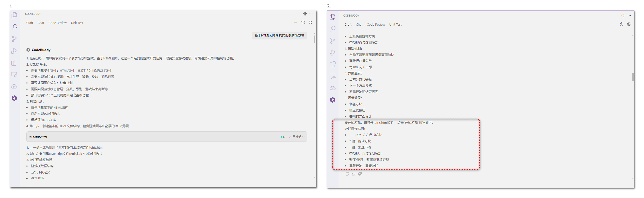
Task: Open more options beside the thumbs-down icon
Action: click(x=366, y=174)
